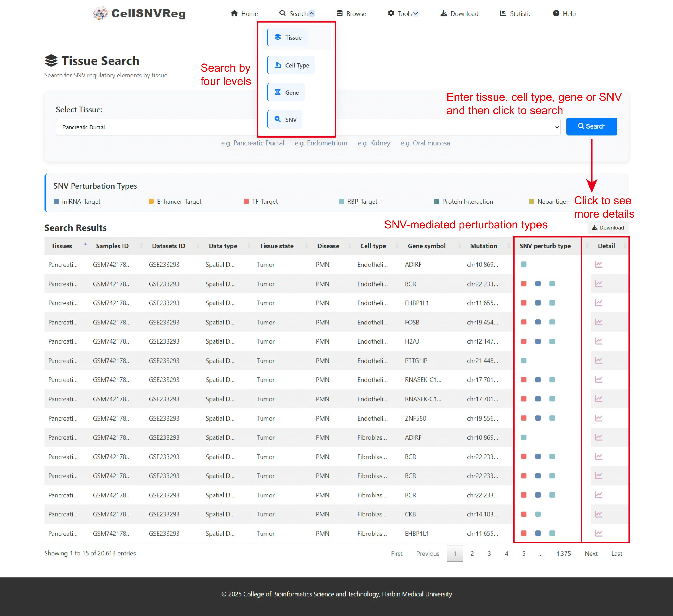Screen dimensions: 673x616
Task: Click the Download icon in the top navigation
Action: (443, 13)
